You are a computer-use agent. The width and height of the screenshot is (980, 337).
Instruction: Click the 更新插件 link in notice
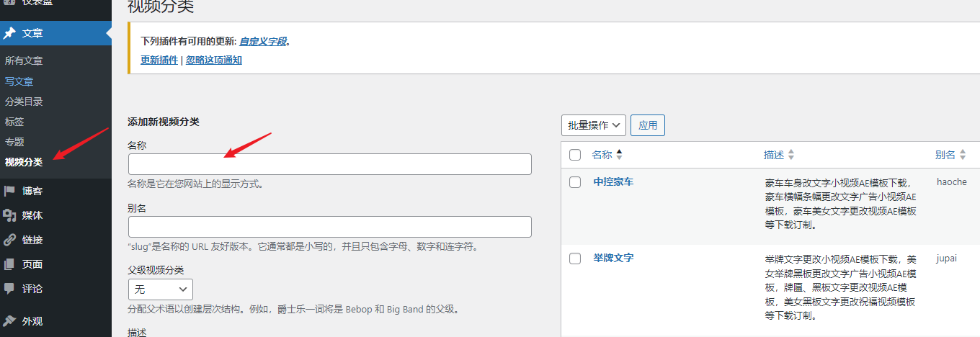(159, 60)
